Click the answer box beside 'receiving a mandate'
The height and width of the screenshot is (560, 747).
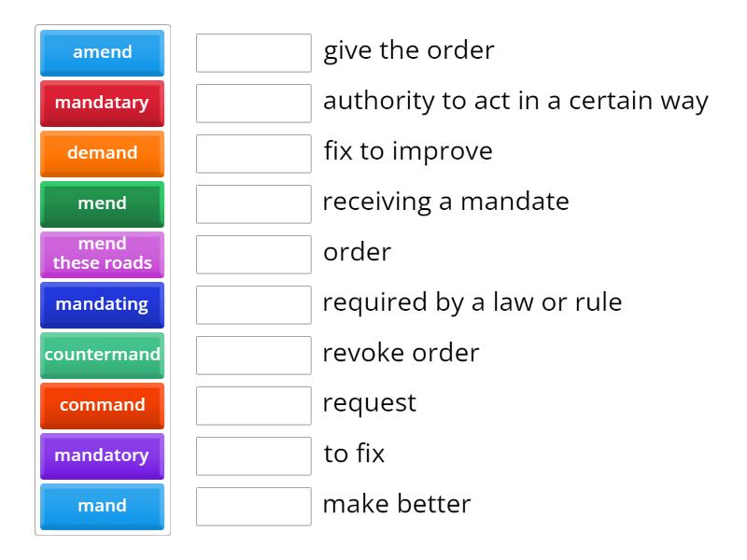pos(253,203)
